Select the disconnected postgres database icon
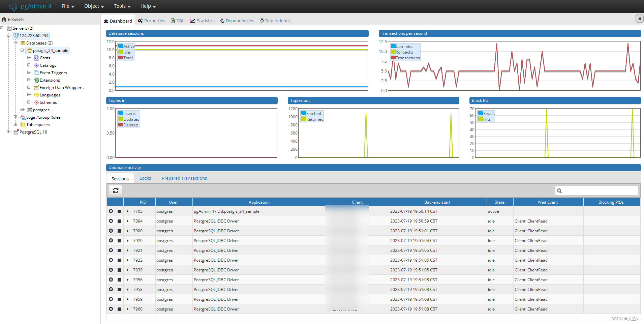 [x=30, y=110]
